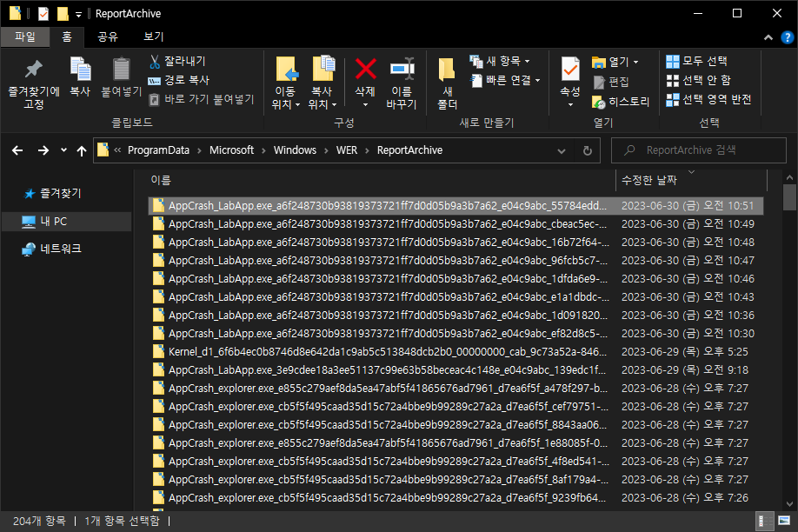This screenshot has width=798, height=532.
Task: Delete the selected item with 삭제
Action: [365, 76]
